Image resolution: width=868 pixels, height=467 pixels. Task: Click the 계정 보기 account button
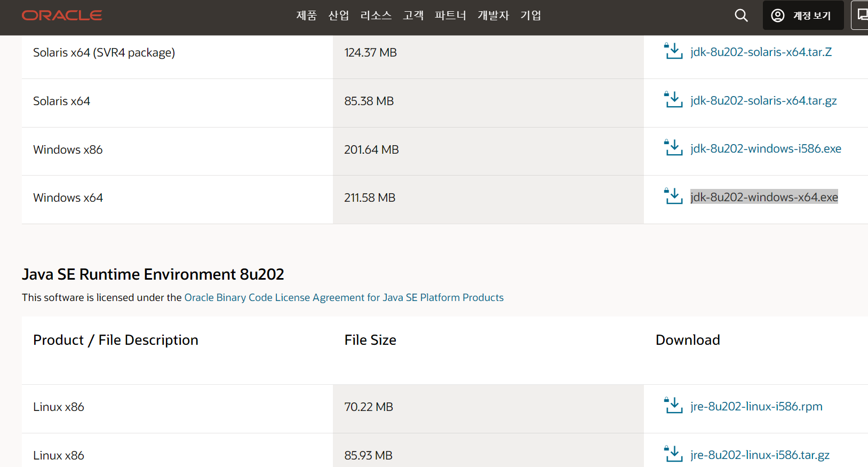pyautogui.click(x=803, y=15)
